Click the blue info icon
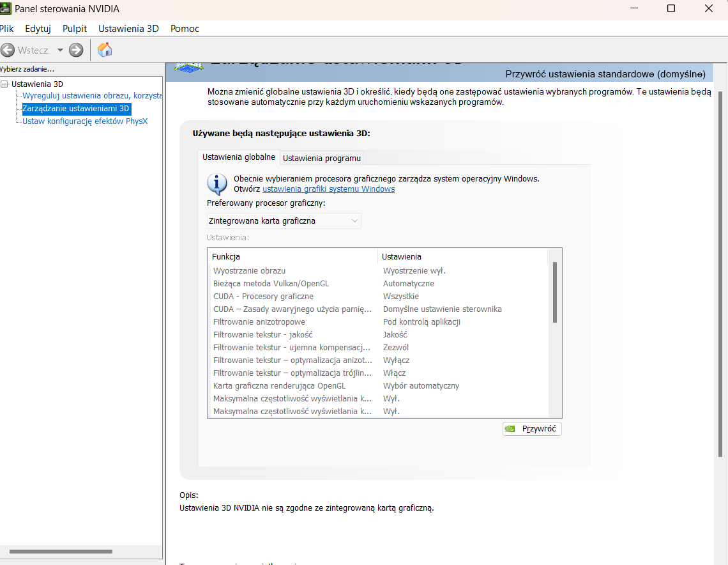 [217, 184]
